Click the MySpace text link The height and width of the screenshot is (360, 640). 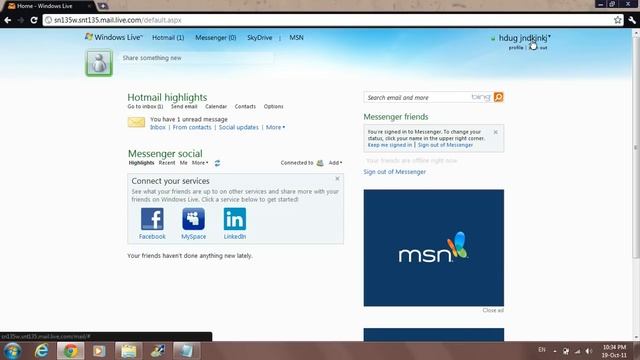(x=193, y=237)
